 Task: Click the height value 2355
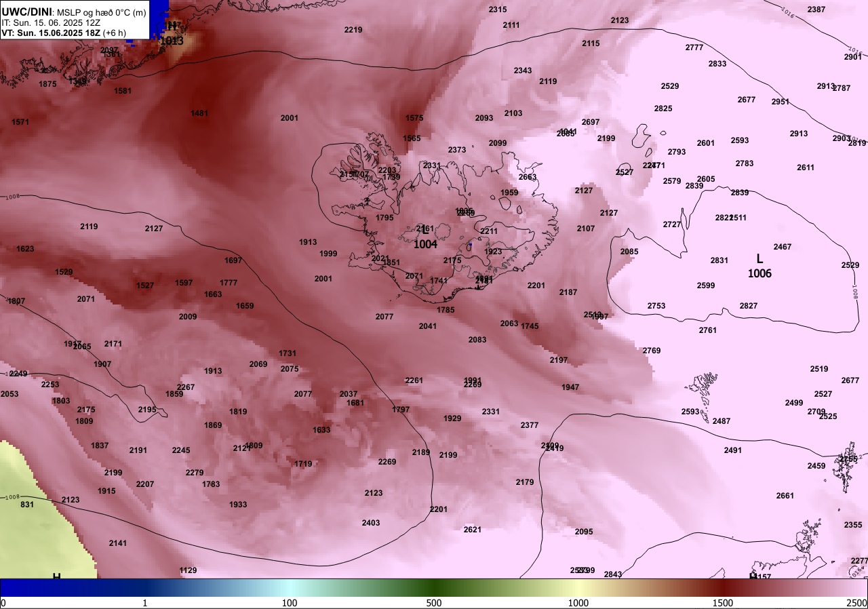point(853,525)
